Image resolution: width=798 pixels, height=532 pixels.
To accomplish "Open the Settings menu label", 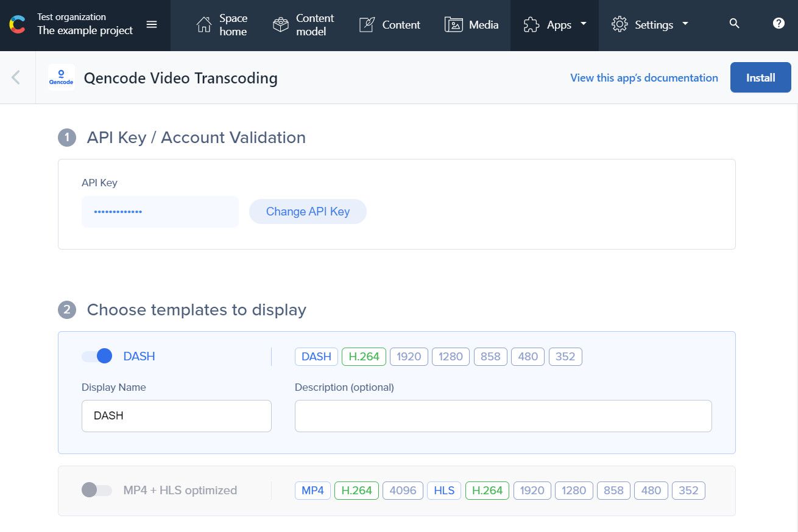I will tap(654, 25).
